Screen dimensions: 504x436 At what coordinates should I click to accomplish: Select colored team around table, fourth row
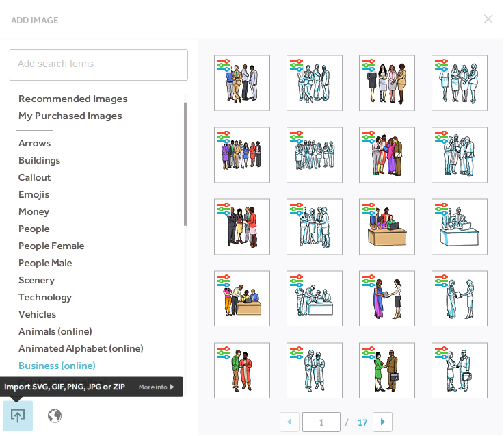point(242,298)
